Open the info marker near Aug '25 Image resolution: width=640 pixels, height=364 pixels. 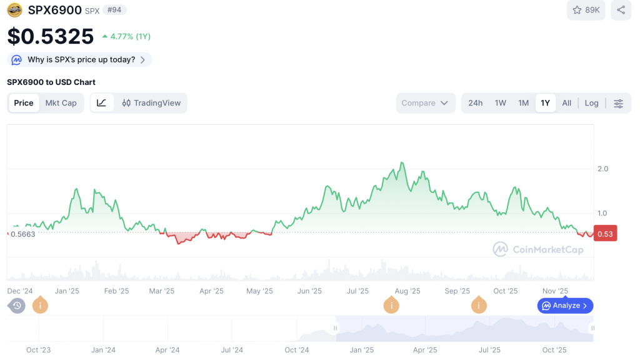[x=391, y=305]
